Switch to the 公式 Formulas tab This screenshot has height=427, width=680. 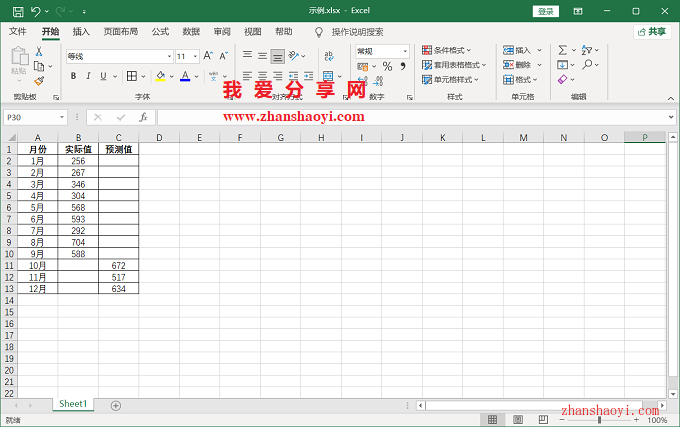point(160,32)
